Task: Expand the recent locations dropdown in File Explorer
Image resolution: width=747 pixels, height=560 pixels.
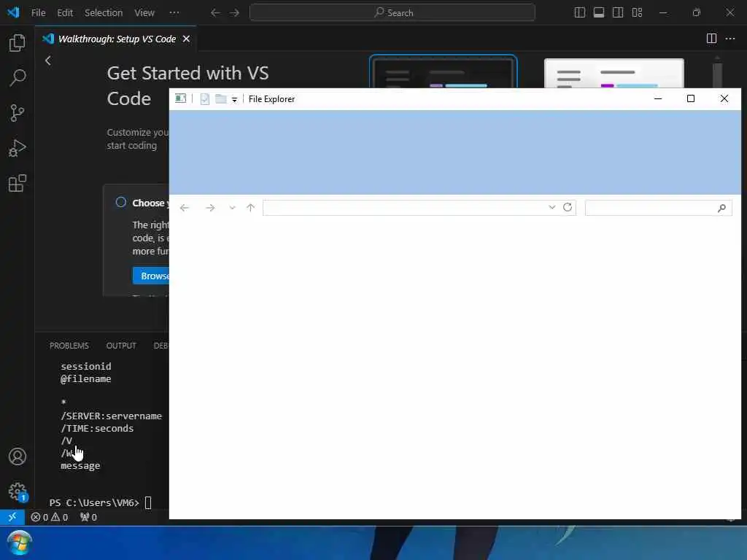Action: tap(232, 208)
